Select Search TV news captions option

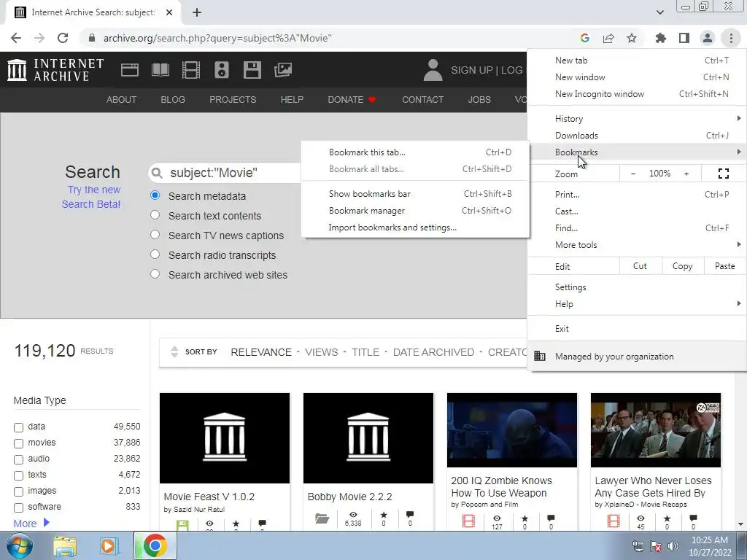click(155, 234)
